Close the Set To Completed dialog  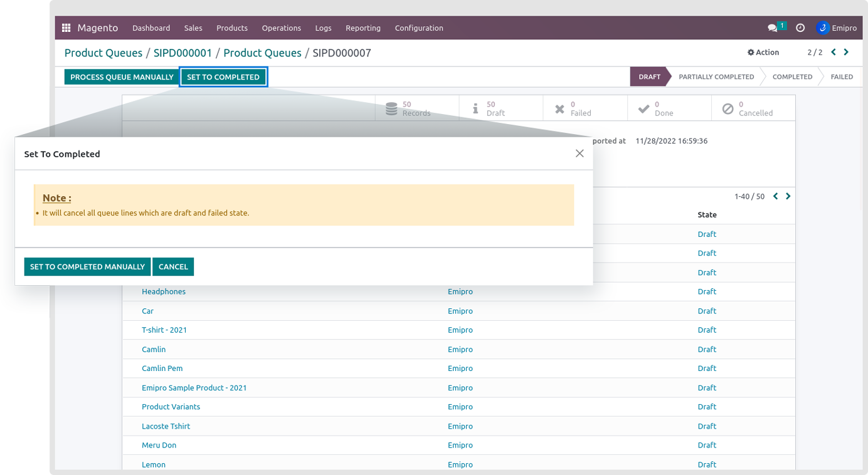coord(580,154)
